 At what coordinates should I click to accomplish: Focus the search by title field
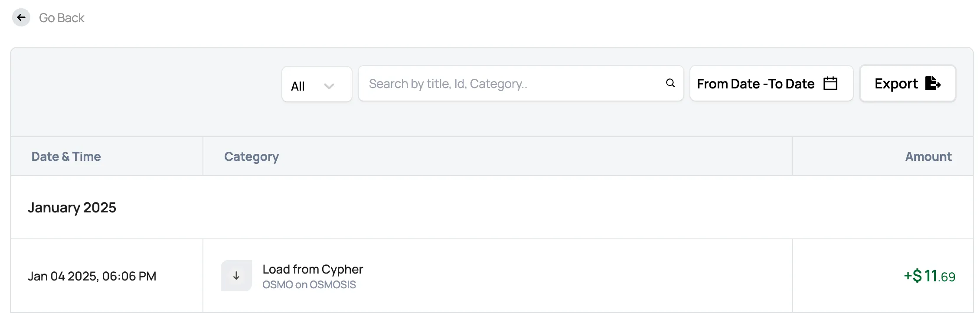pos(512,84)
